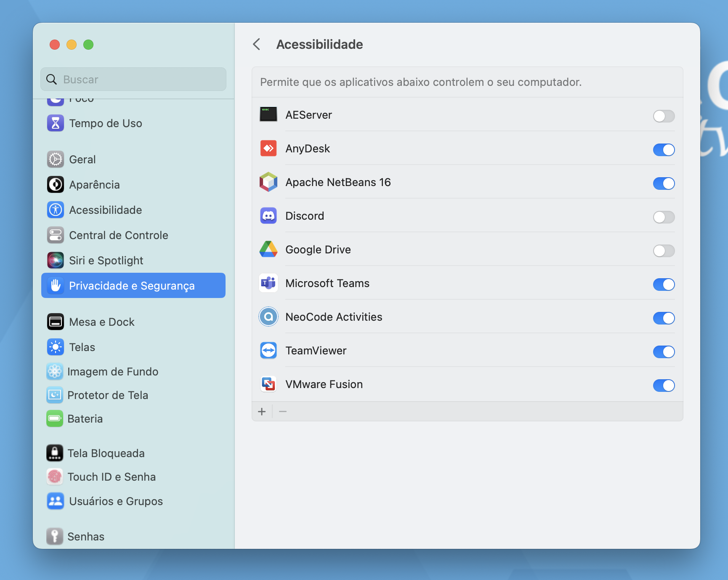Click the Telas sun icon
This screenshot has height=580, width=728.
(56, 347)
